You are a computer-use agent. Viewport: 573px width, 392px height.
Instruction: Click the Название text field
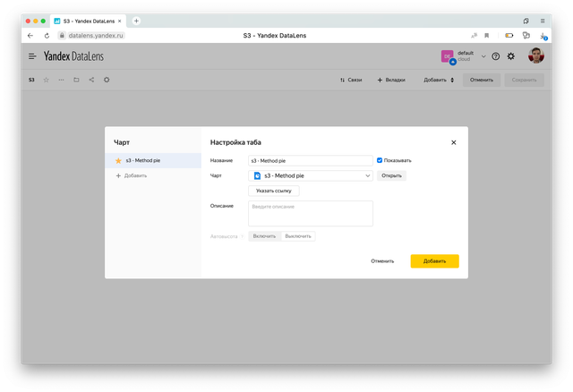pos(310,160)
